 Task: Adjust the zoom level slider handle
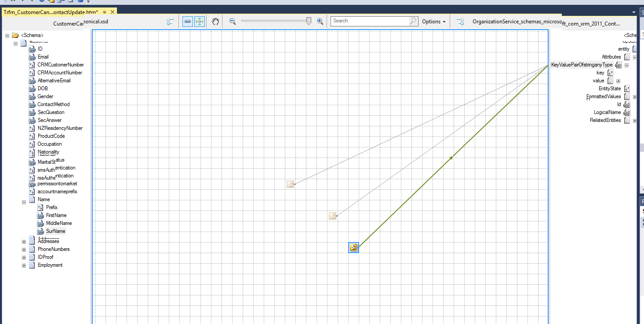(x=309, y=21)
